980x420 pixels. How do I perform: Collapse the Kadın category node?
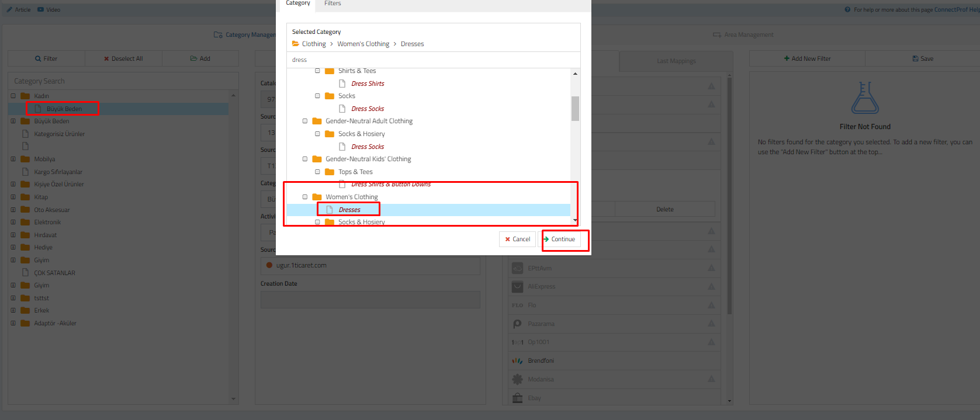click(x=13, y=96)
